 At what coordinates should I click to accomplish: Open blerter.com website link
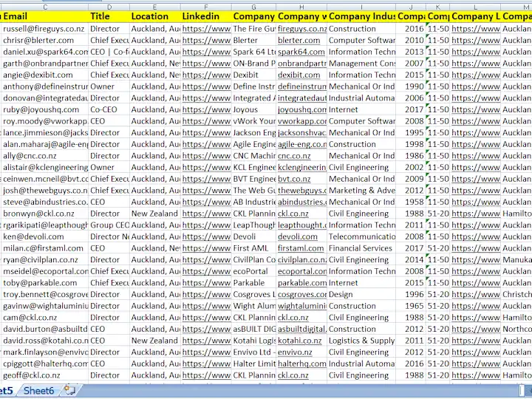point(299,41)
